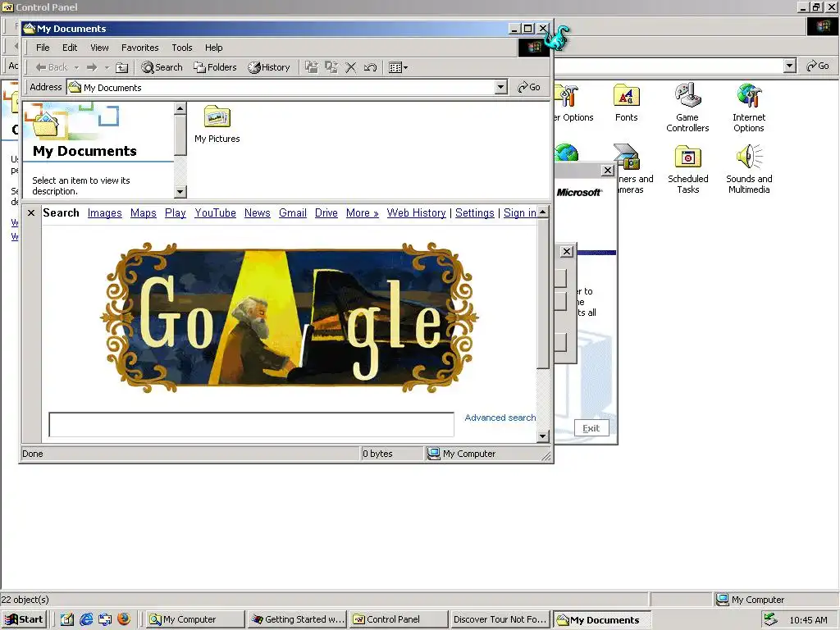Click the Google page vertical scrollbar thumb
The height and width of the screenshot is (630, 840).
tap(543, 294)
